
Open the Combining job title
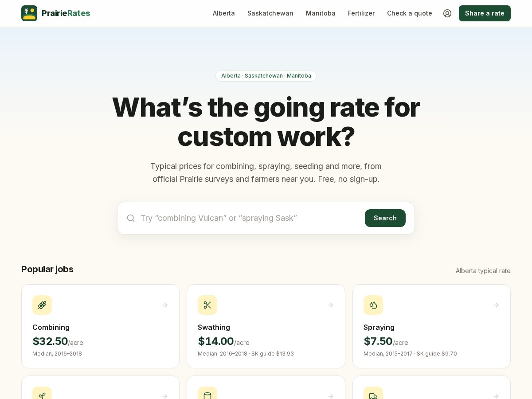(51, 327)
